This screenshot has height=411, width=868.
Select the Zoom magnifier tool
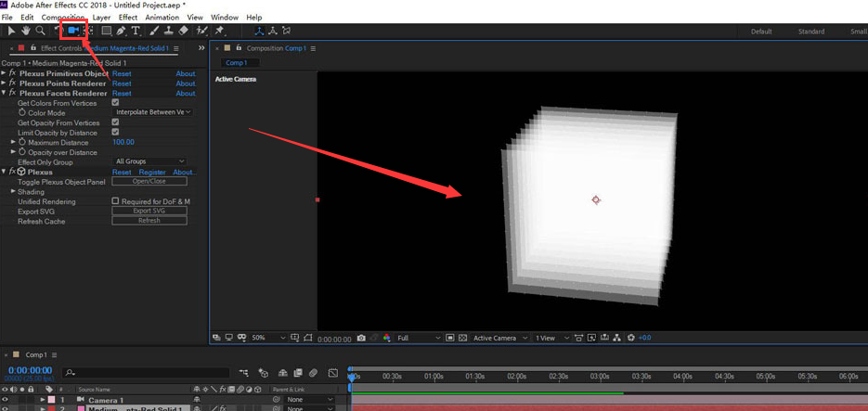(x=40, y=31)
